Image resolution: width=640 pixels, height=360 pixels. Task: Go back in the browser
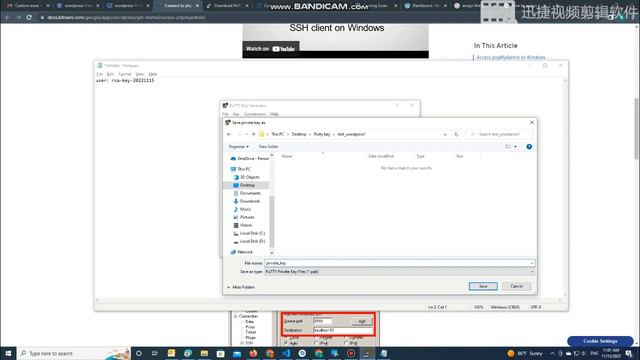coord(7,18)
